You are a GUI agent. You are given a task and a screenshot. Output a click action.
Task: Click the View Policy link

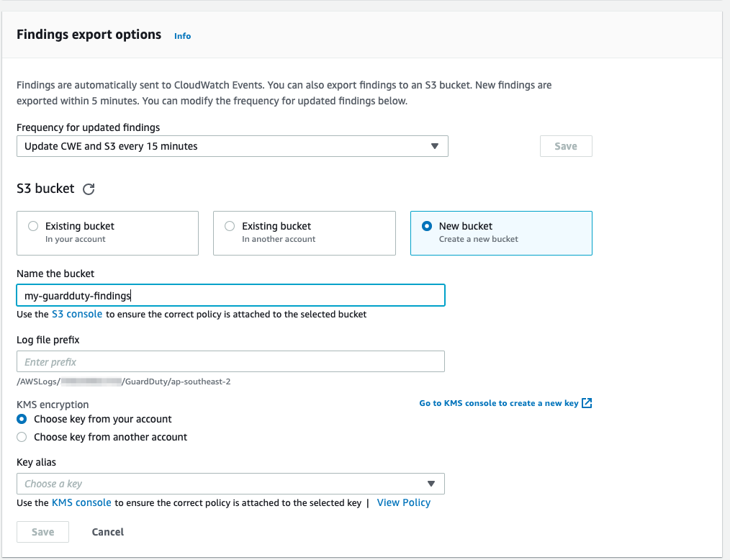404,502
